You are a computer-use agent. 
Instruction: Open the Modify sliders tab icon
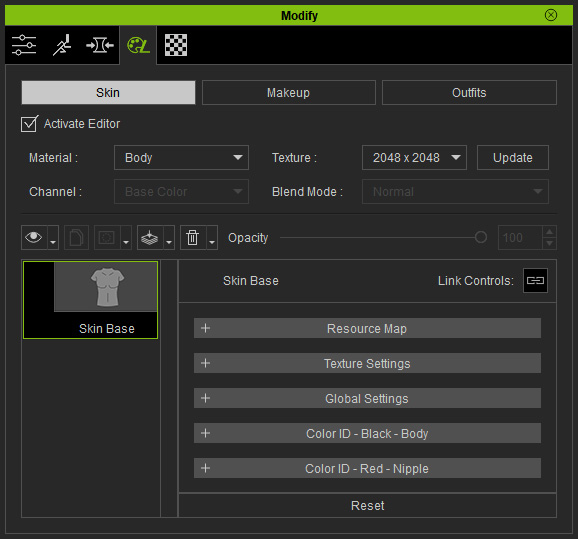[24, 45]
